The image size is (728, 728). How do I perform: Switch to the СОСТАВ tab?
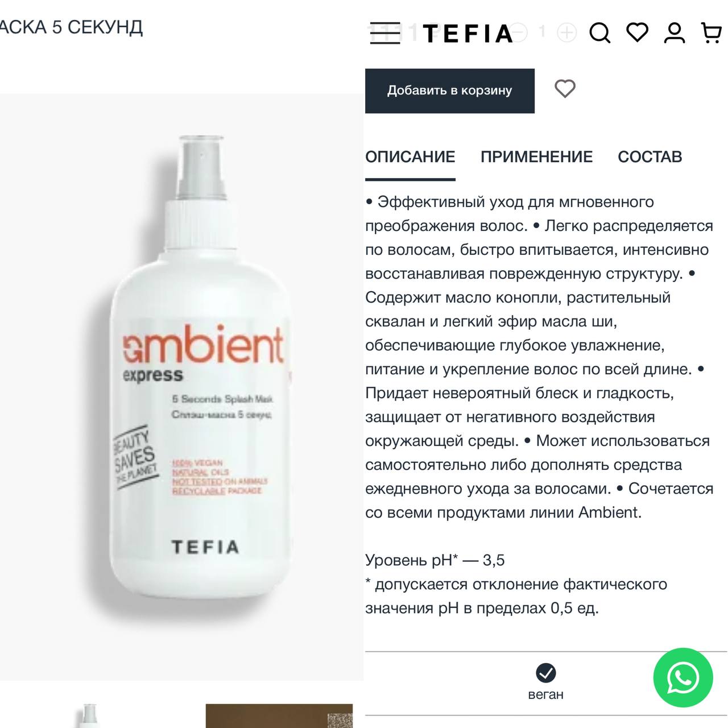pyautogui.click(x=650, y=157)
